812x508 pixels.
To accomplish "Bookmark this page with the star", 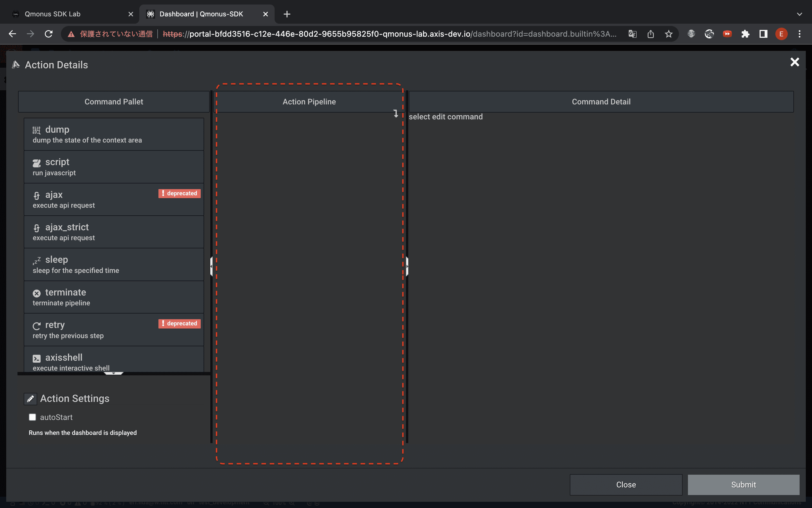I will pyautogui.click(x=669, y=34).
